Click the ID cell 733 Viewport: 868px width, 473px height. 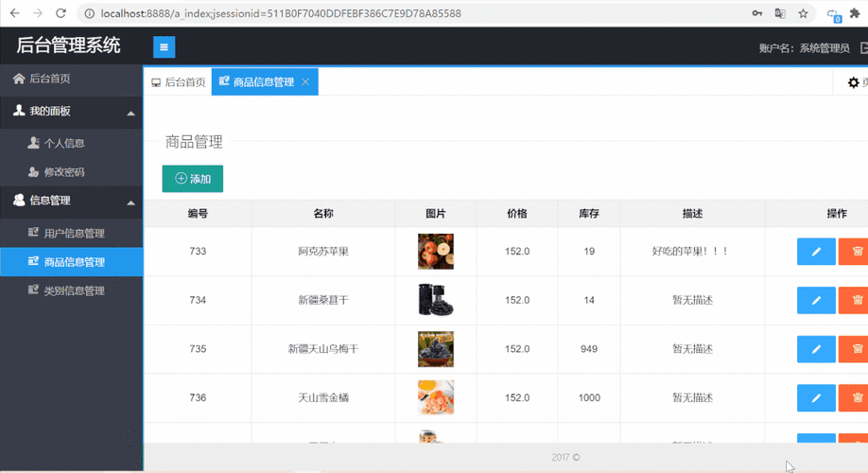click(x=198, y=252)
